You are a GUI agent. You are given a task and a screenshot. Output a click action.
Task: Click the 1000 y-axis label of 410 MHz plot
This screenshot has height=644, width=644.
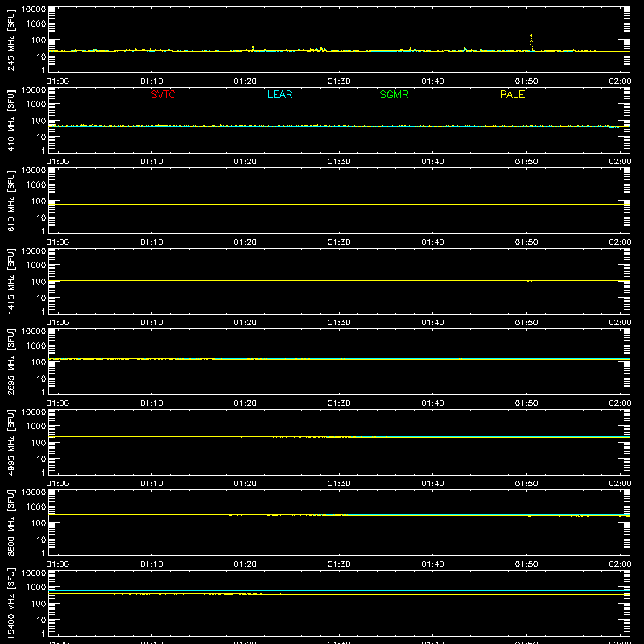(36, 105)
